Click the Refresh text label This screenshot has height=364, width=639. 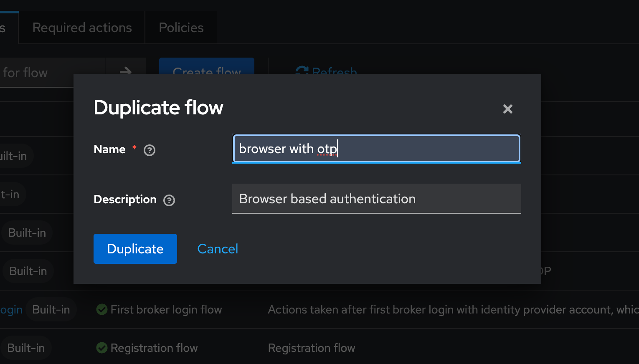coord(334,72)
